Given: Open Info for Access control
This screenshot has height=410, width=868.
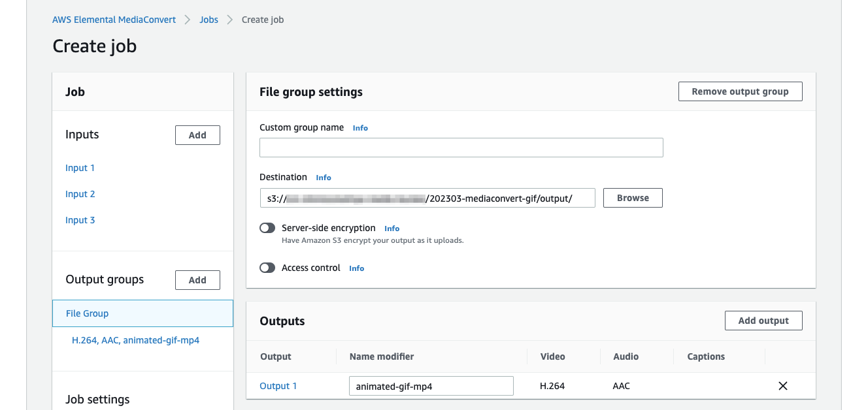Looking at the screenshot, I should [x=356, y=268].
